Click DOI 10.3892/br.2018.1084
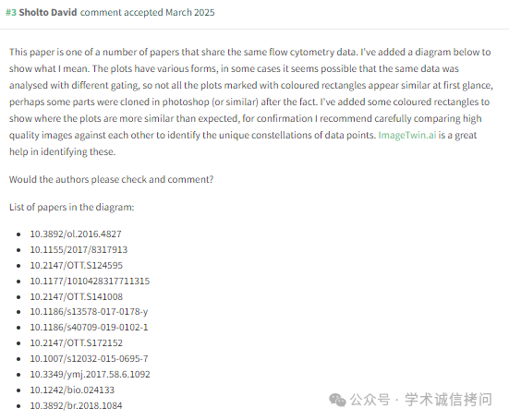This screenshot has width=509, height=420. 76,406
